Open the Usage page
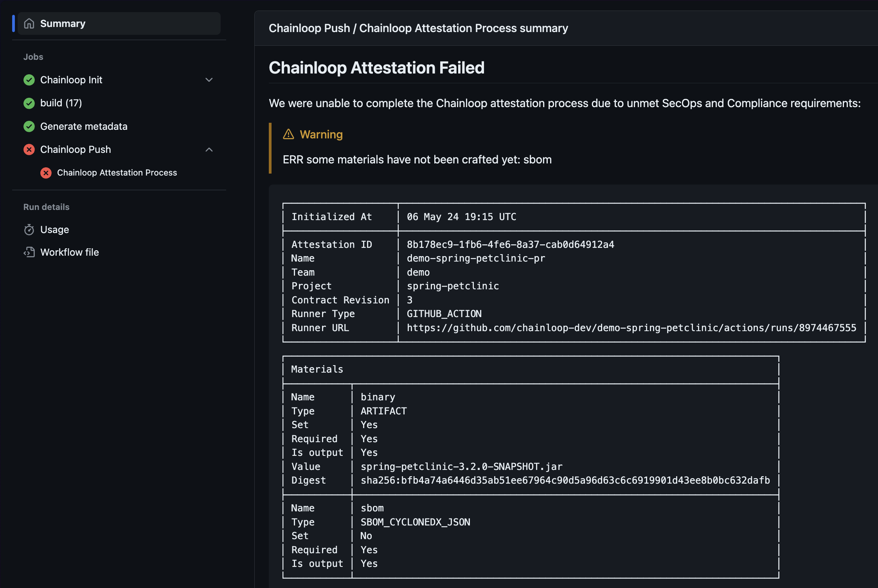The image size is (878, 588). click(54, 229)
